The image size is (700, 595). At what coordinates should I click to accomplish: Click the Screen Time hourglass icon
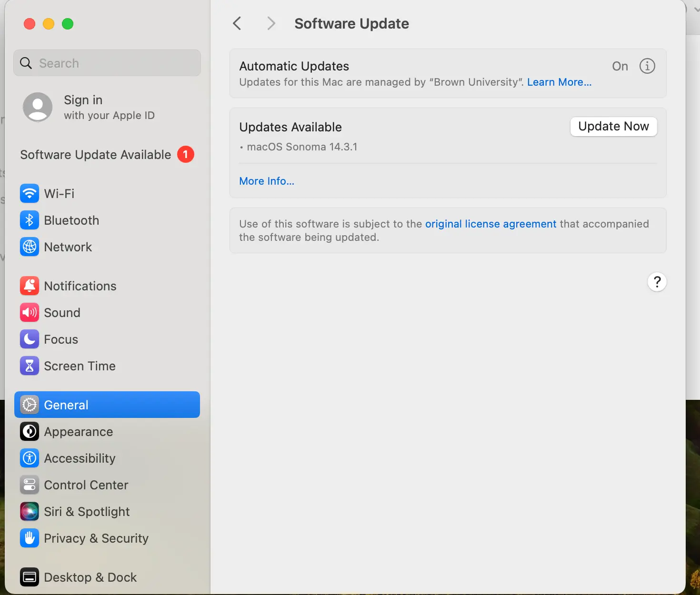30,366
